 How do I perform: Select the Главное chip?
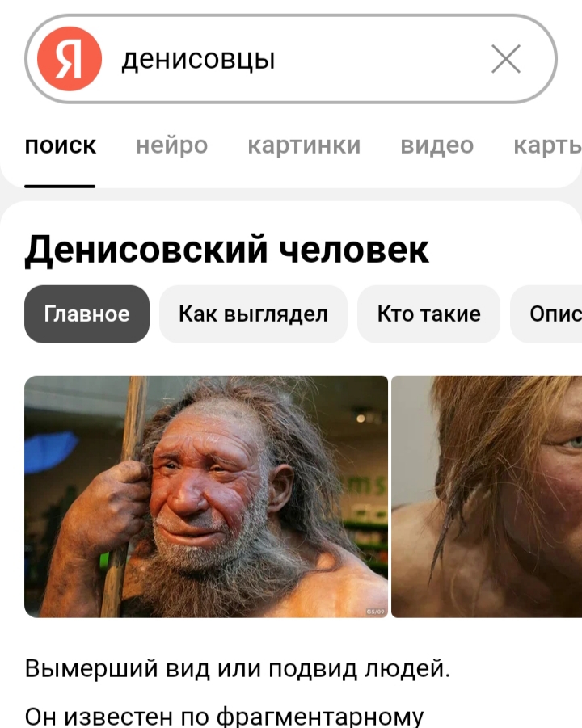86,314
